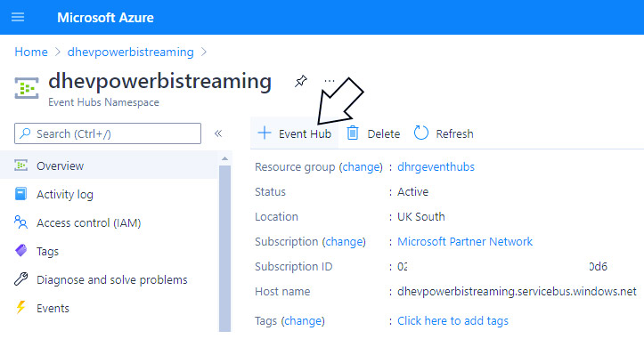Refresh the namespace overview

point(444,133)
